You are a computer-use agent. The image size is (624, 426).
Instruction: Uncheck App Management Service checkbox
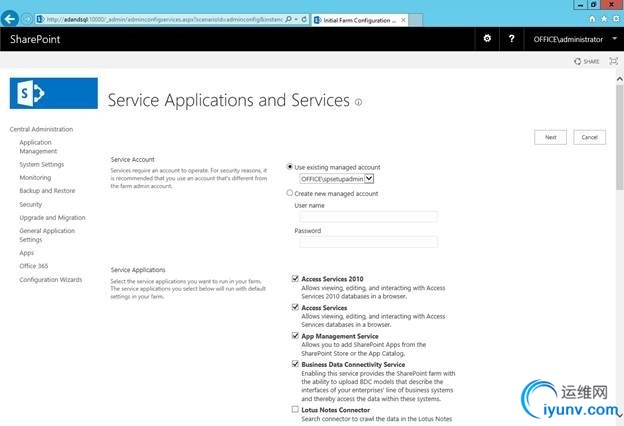295,335
